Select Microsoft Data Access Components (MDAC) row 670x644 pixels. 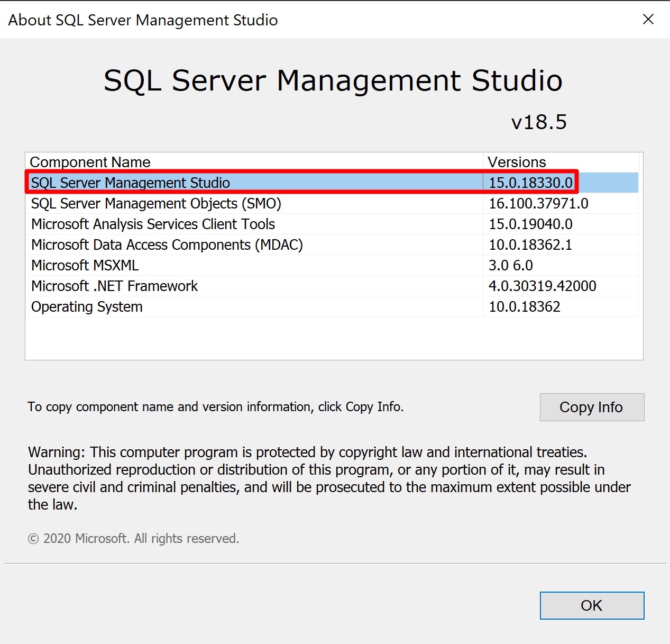[x=332, y=244]
